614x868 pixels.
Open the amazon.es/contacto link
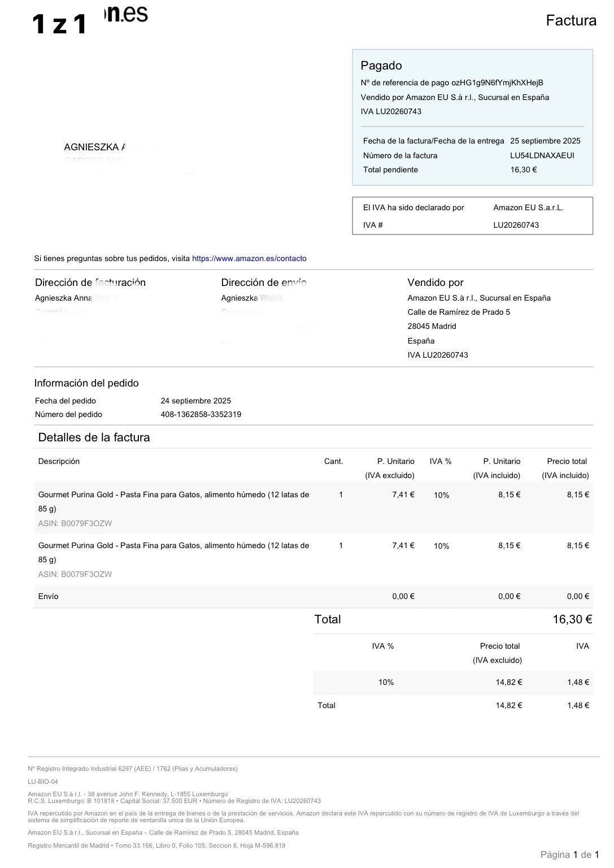point(249,258)
